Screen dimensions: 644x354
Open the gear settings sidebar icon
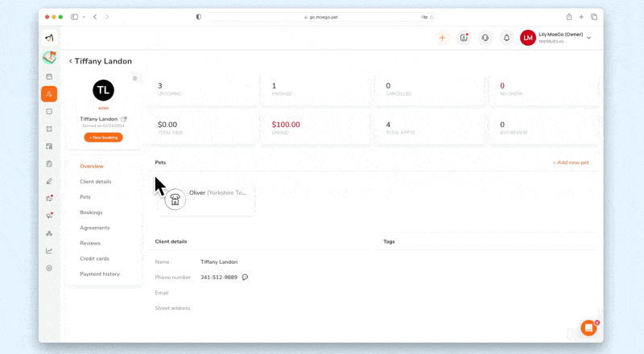(49, 268)
